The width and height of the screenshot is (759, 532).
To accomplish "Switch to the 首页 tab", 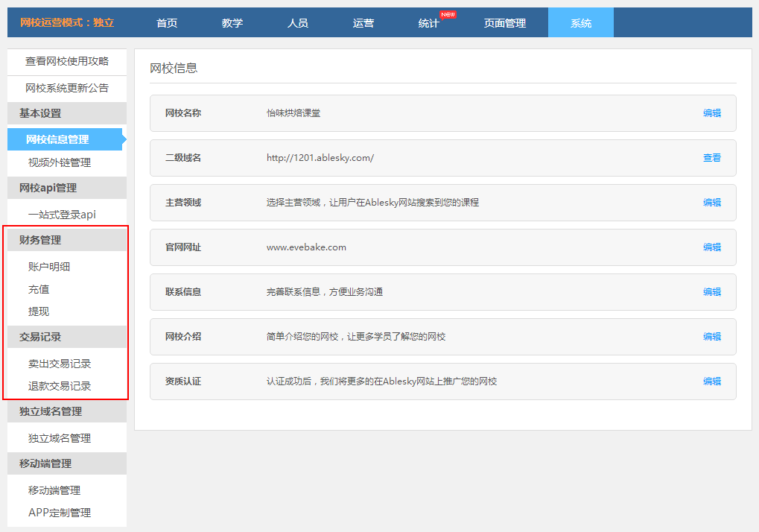I will (x=167, y=23).
